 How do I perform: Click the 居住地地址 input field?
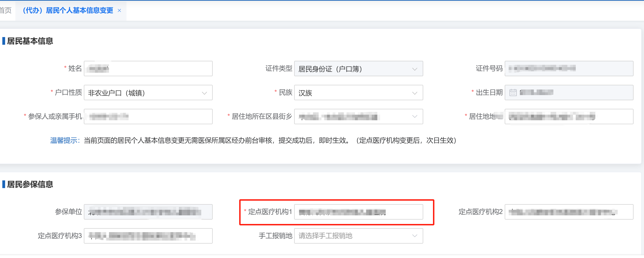tap(569, 117)
